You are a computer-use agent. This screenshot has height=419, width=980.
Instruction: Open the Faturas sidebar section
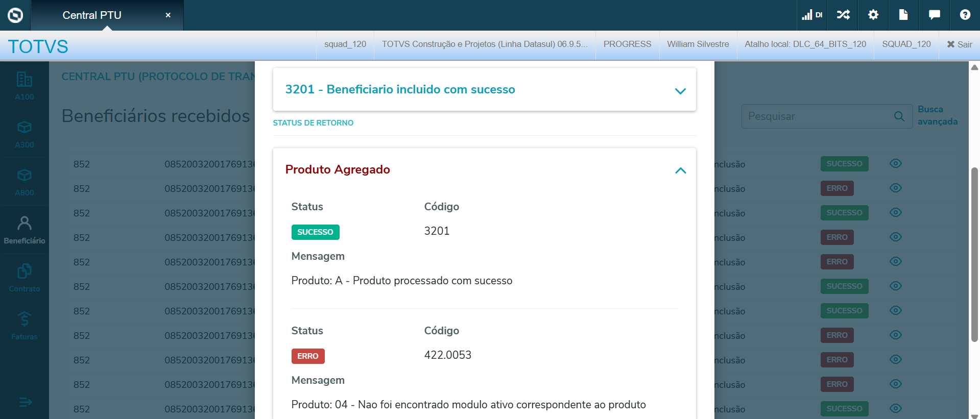pos(24,325)
